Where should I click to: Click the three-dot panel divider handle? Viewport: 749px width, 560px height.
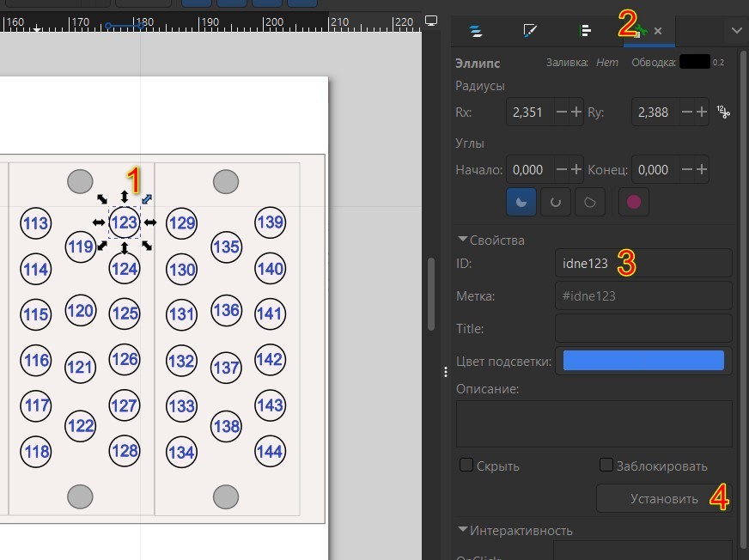click(x=445, y=372)
